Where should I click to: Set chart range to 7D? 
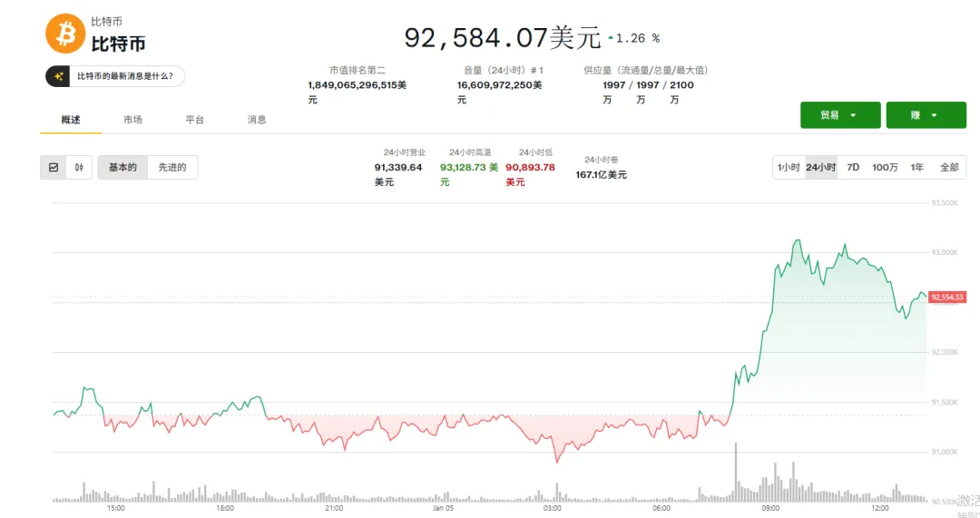point(852,168)
